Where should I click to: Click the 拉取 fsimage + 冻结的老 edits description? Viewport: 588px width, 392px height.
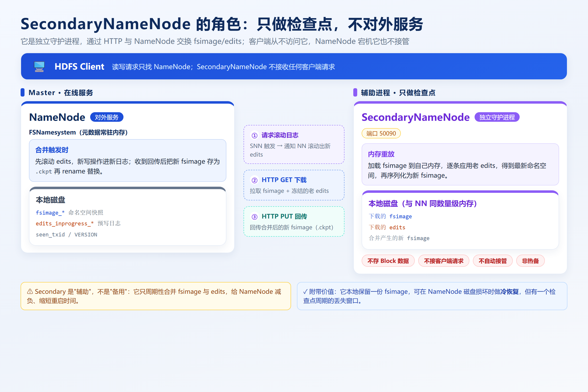click(x=289, y=191)
